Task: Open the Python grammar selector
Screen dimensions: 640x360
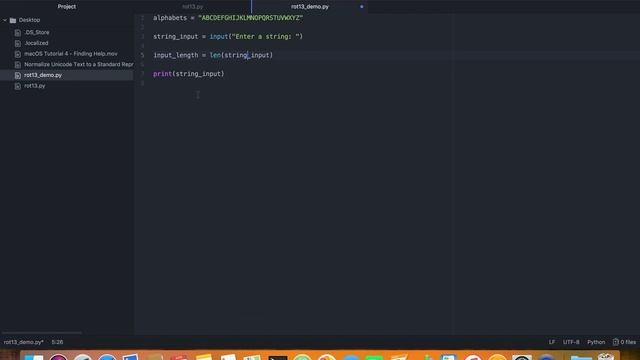Action: pyautogui.click(x=596, y=342)
